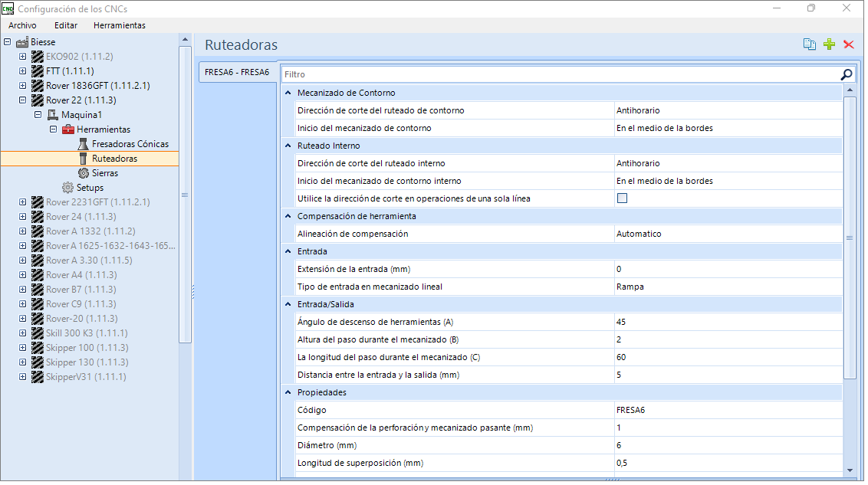Select Skipper 130 (1.11.3) in tree
868x485 pixels.
[x=87, y=362]
